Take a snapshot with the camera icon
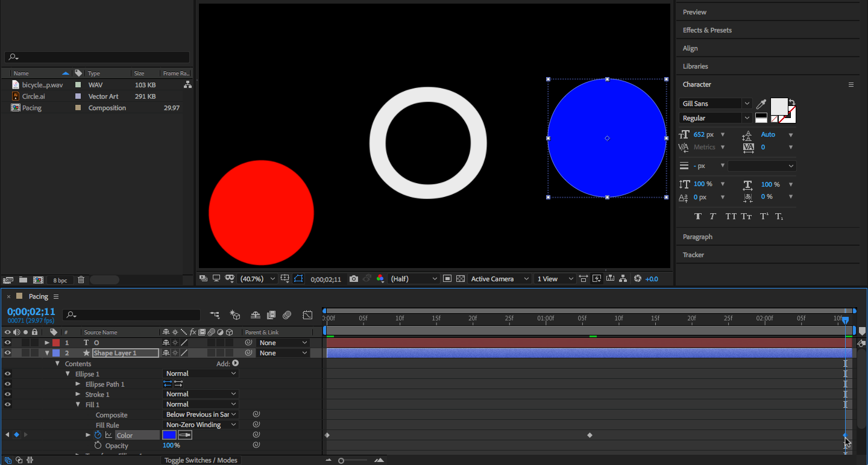This screenshot has width=868, height=465. click(x=354, y=279)
